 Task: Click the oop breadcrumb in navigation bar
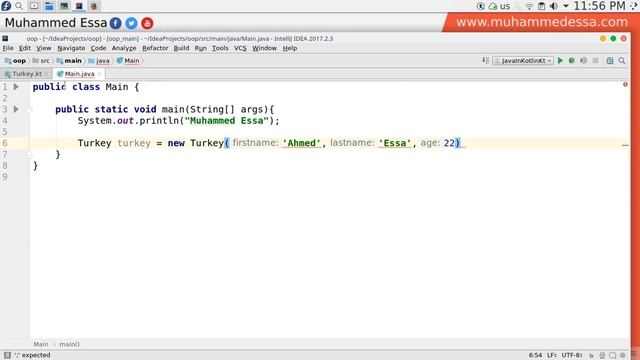pos(16,61)
